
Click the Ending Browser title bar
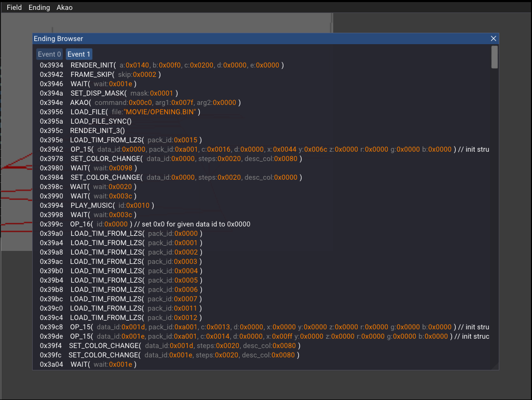tap(260, 38)
